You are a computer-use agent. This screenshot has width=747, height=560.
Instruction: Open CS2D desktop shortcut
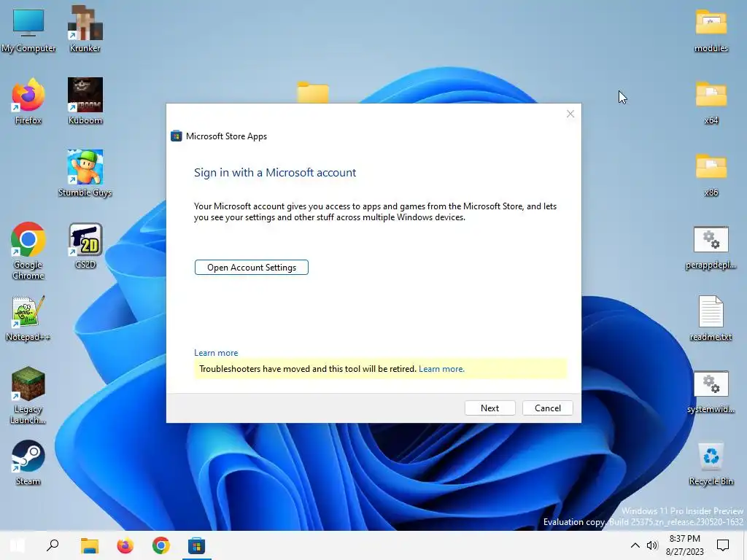point(85,246)
